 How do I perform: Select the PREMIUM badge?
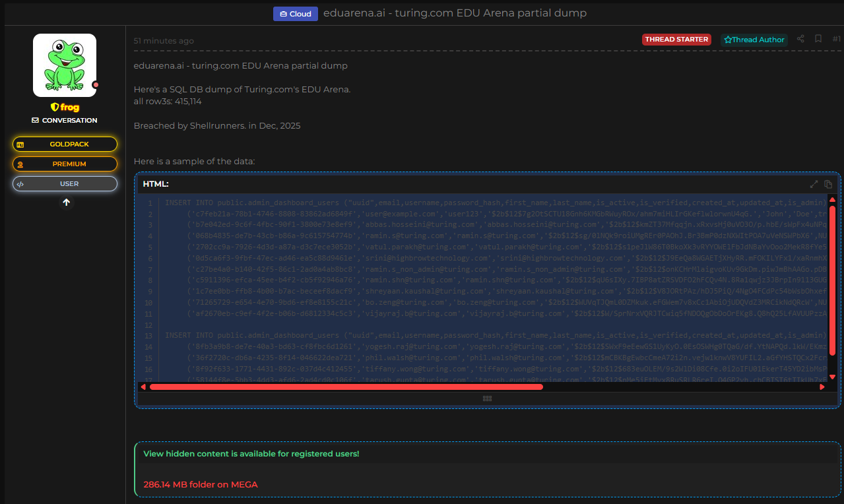coord(65,164)
